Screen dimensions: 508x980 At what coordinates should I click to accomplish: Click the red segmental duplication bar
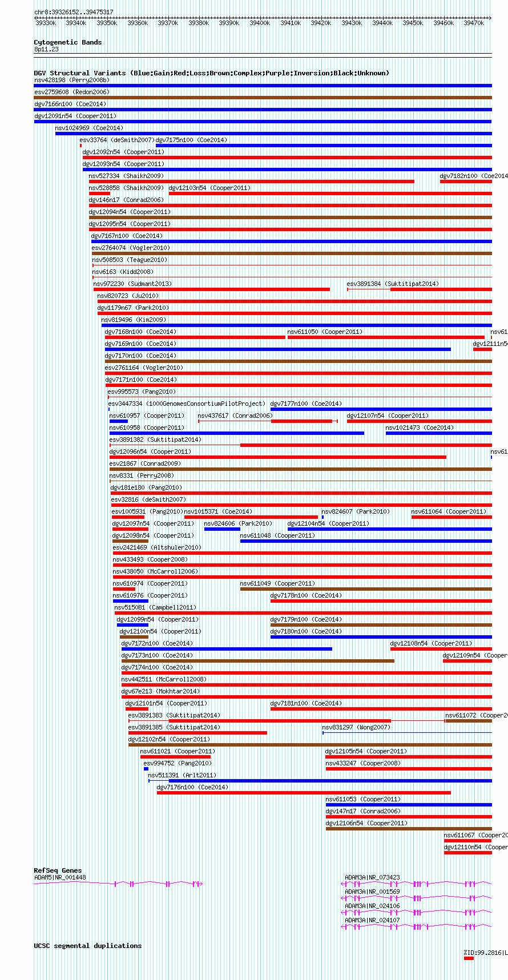(x=469, y=958)
